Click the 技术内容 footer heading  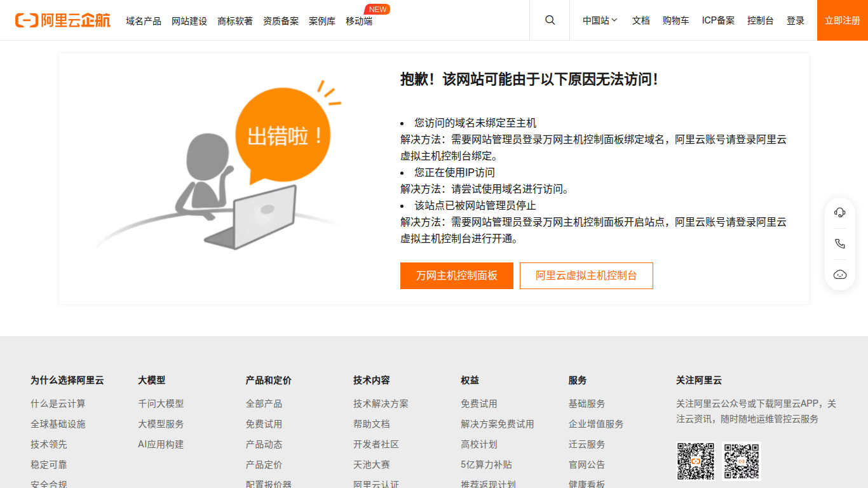click(372, 380)
